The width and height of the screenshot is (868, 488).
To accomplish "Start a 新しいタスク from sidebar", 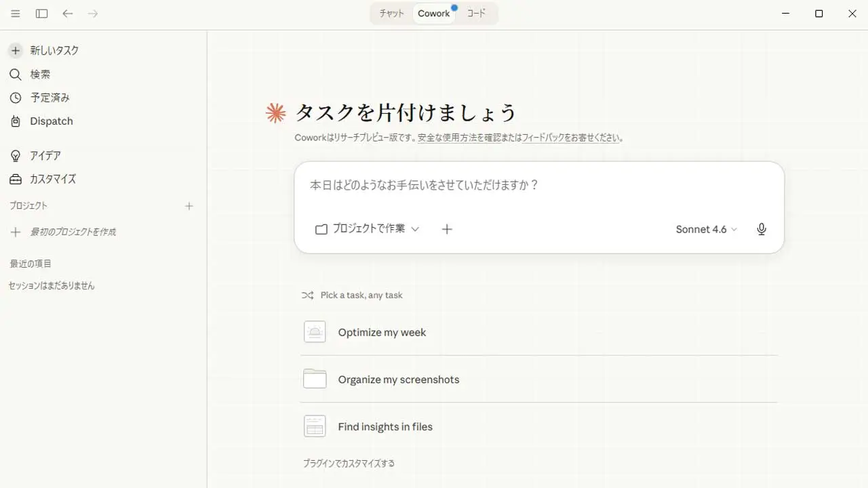I will (x=54, y=51).
